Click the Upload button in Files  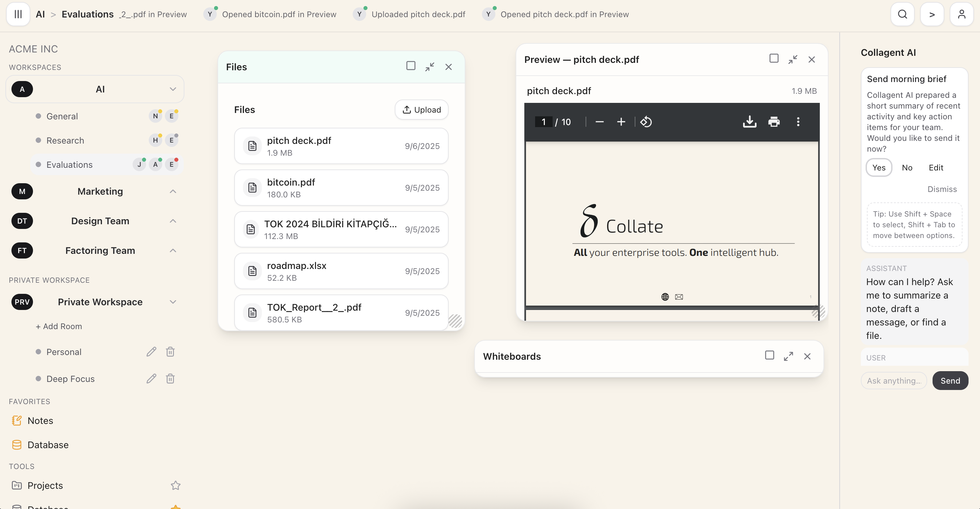point(422,110)
